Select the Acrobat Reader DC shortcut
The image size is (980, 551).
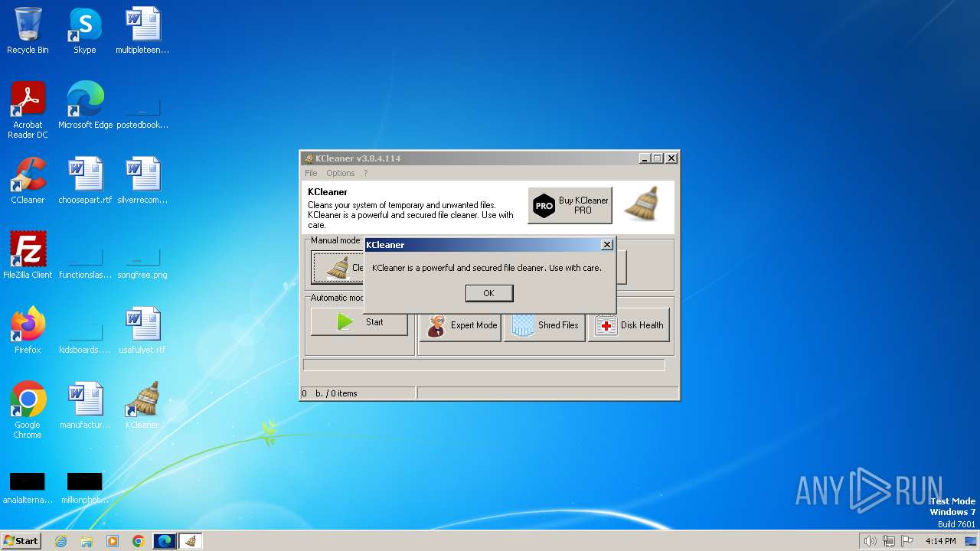[28, 110]
